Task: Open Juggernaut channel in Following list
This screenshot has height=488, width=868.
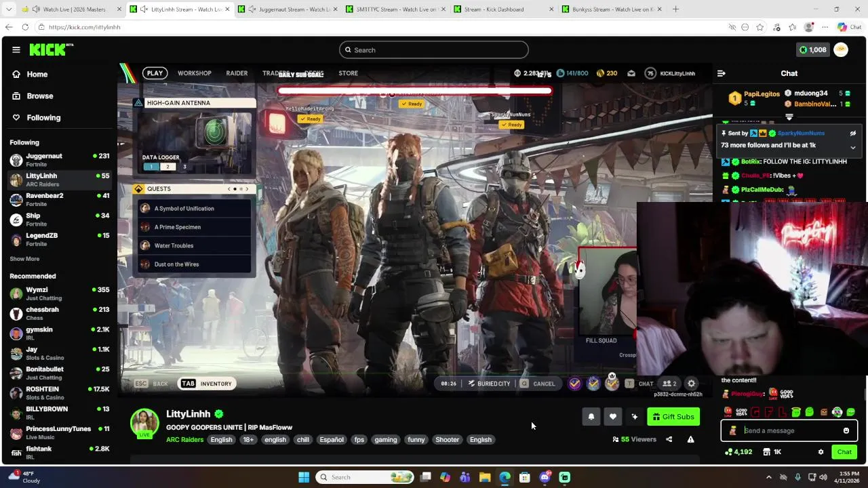Action: tap(60, 160)
